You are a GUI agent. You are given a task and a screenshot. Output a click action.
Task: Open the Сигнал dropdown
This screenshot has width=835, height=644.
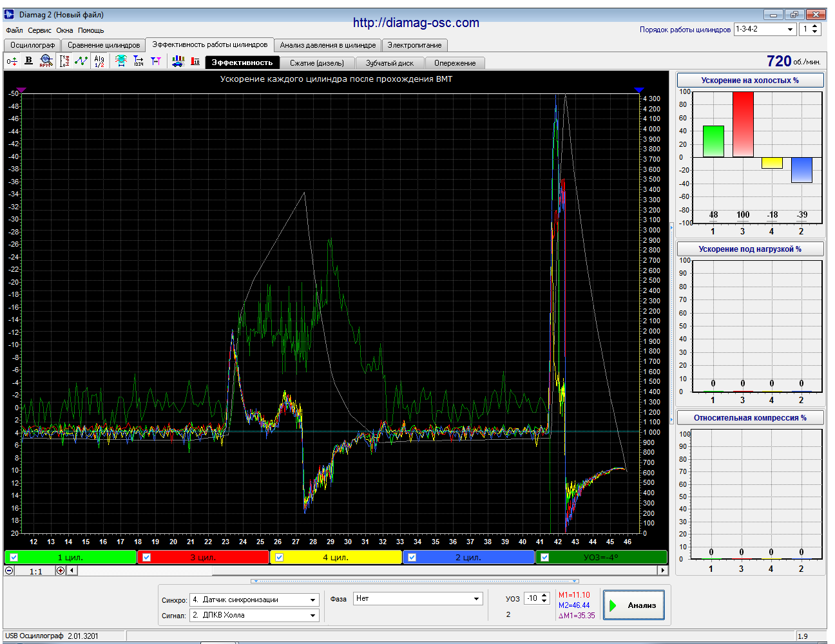(x=313, y=615)
